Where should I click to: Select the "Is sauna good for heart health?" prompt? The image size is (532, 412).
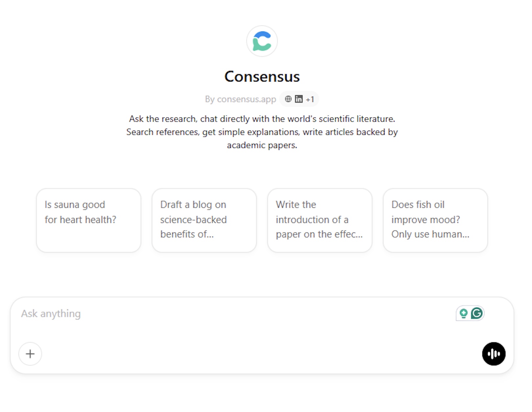pyautogui.click(x=89, y=220)
